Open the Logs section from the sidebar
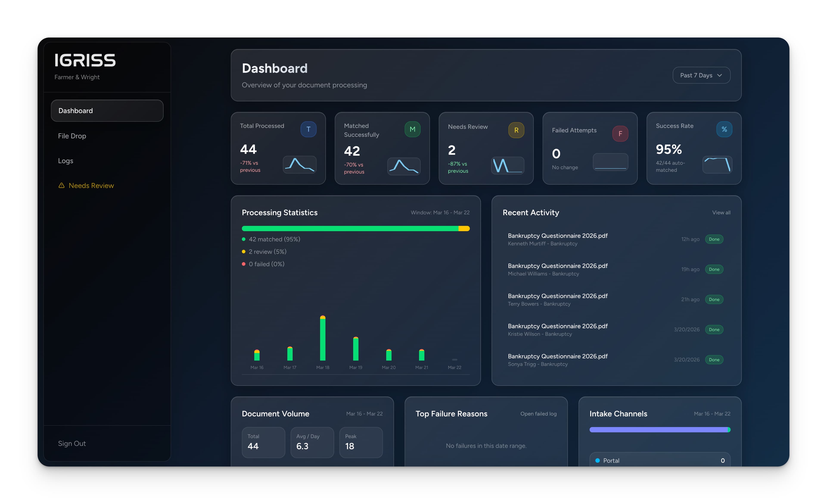827x504 pixels. (66, 161)
